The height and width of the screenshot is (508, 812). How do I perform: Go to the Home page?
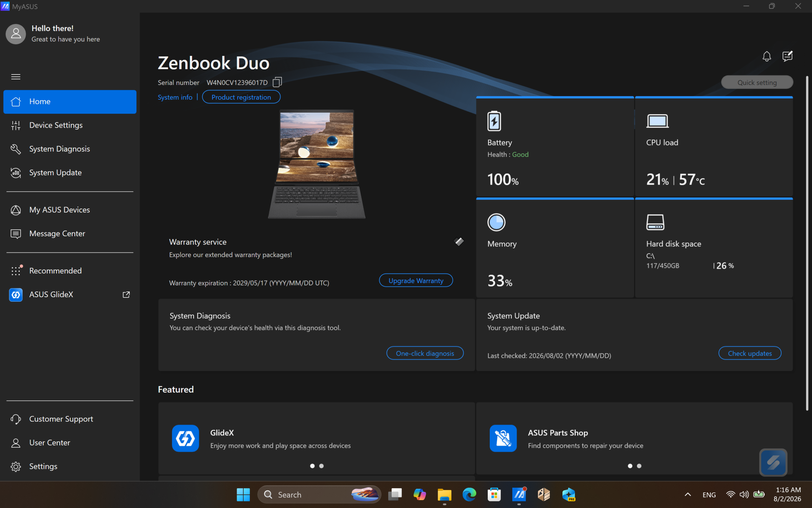pyautogui.click(x=70, y=102)
